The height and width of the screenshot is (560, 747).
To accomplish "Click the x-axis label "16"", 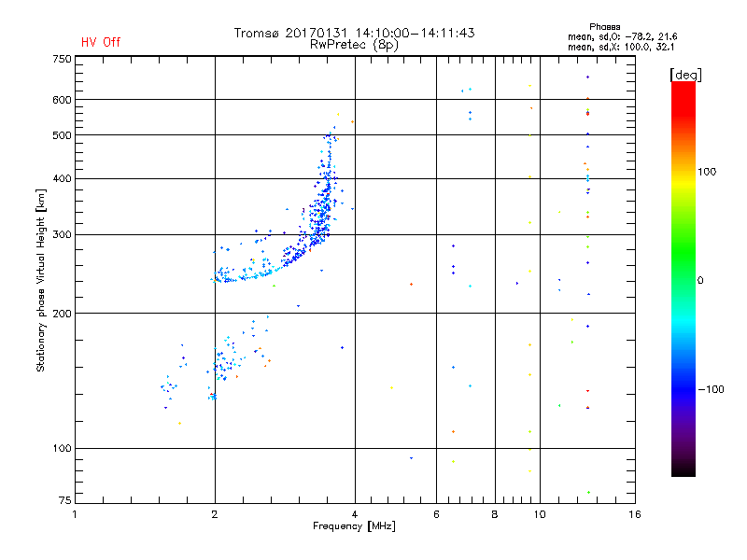I will [x=635, y=514].
